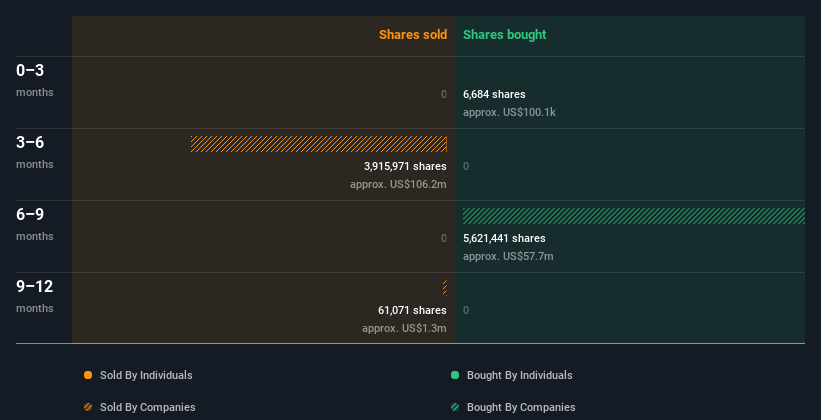Click the approx. US$106.2m amount

click(398, 185)
